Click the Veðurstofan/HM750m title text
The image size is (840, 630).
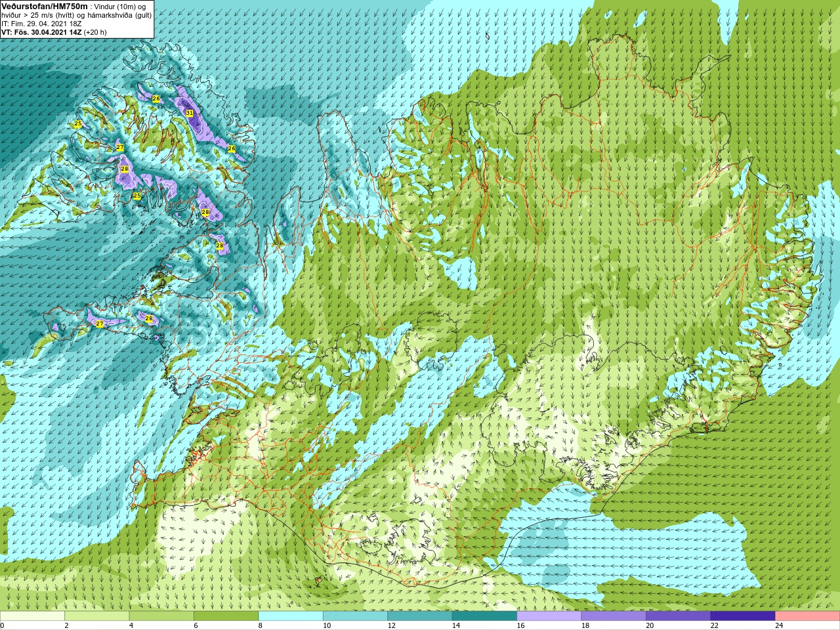click(45, 6)
